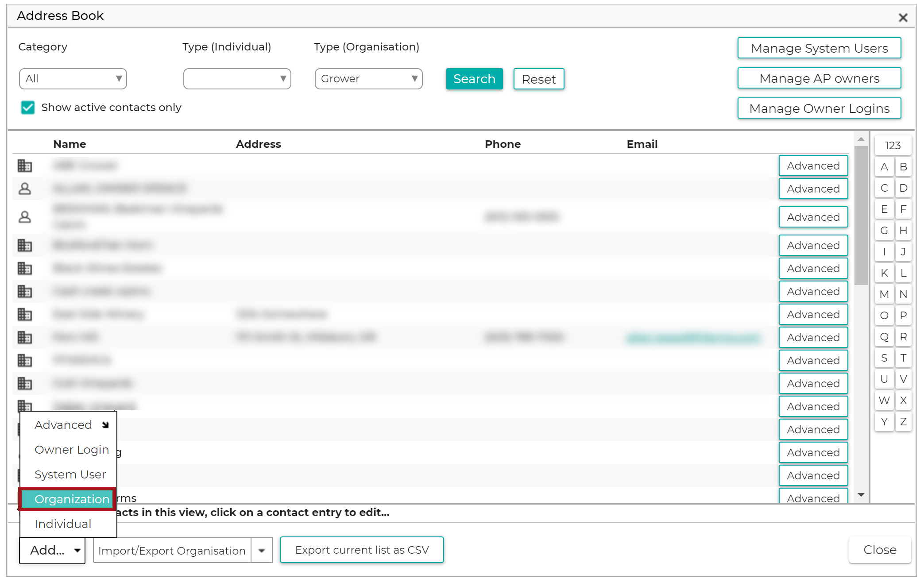Click the X icon in Address Book title bar
The height and width of the screenshot is (582, 924).
point(903,18)
